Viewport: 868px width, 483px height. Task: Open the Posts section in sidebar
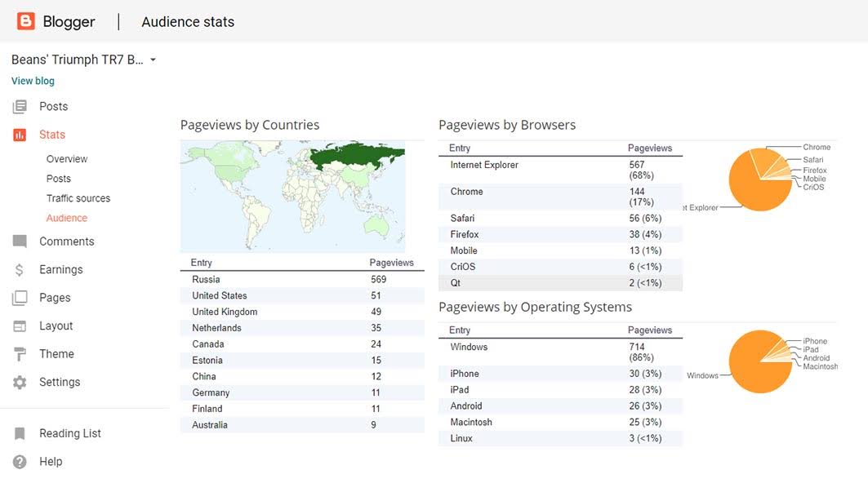tap(54, 106)
